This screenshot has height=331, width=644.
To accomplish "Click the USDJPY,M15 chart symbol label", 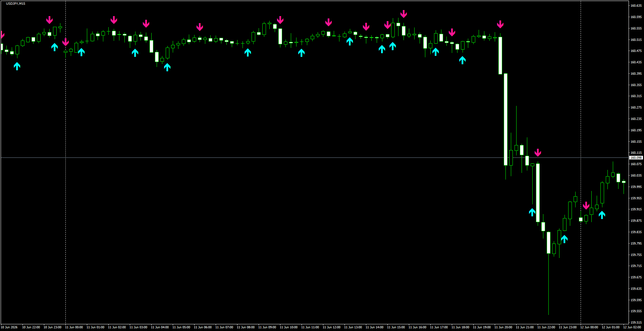I will [15, 4].
